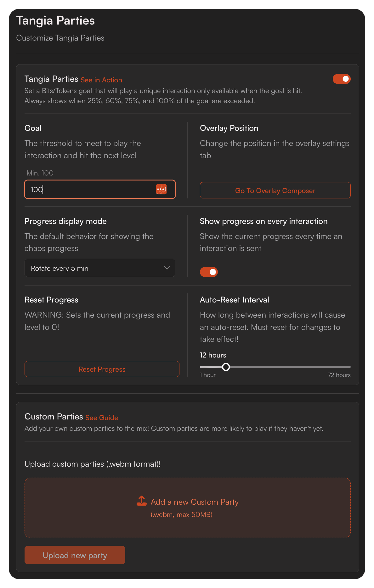The width and height of the screenshot is (374, 588).
Task: Click the chevron beside Rotate every 5 min
Action: tap(167, 268)
